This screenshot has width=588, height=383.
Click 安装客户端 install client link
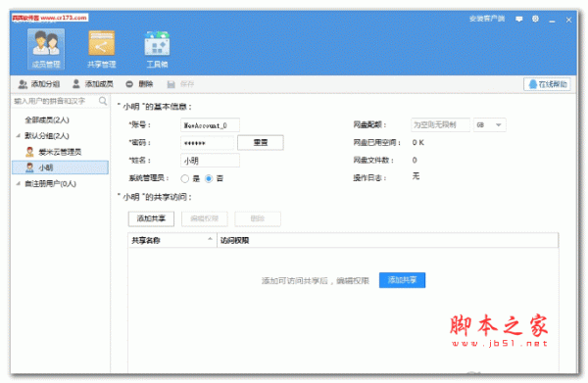click(x=487, y=19)
